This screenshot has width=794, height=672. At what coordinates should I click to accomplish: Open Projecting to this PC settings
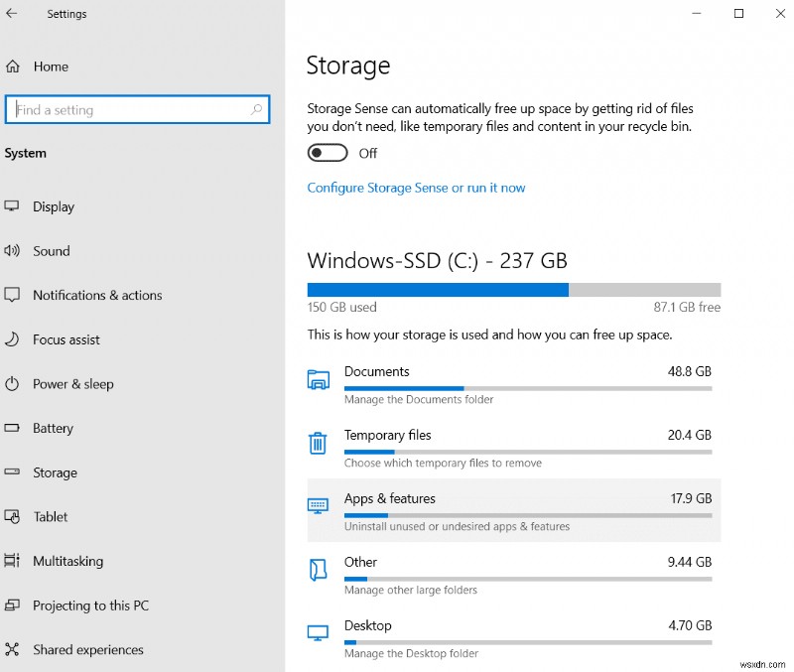coord(90,605)
